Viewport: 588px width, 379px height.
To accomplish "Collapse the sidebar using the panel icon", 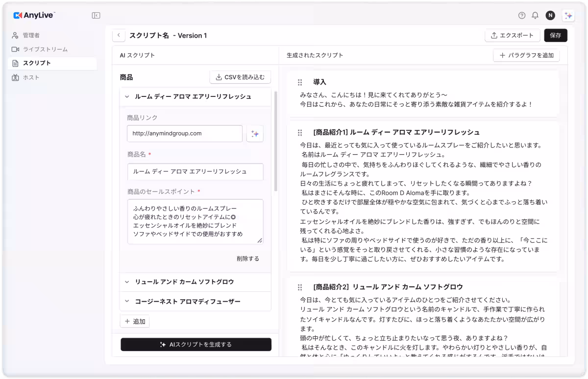I will (96, 15).
